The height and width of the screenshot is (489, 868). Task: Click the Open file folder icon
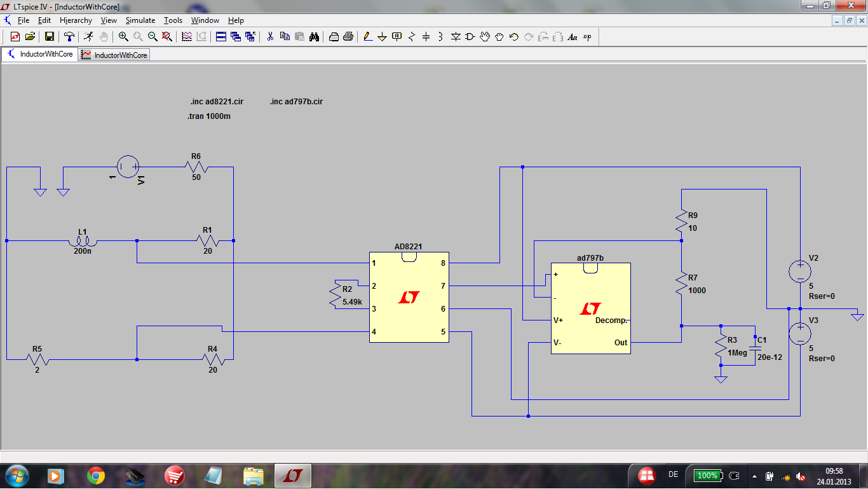coord(30,37)
